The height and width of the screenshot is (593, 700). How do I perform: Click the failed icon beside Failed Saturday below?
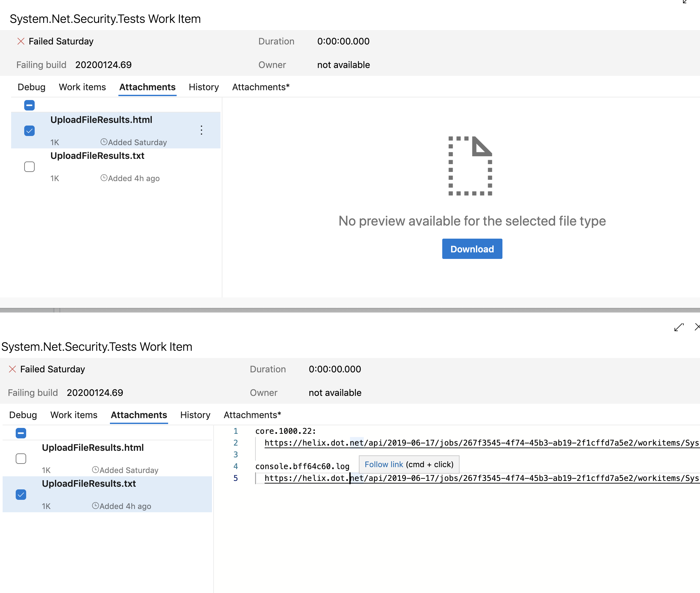tap(12, 369)
